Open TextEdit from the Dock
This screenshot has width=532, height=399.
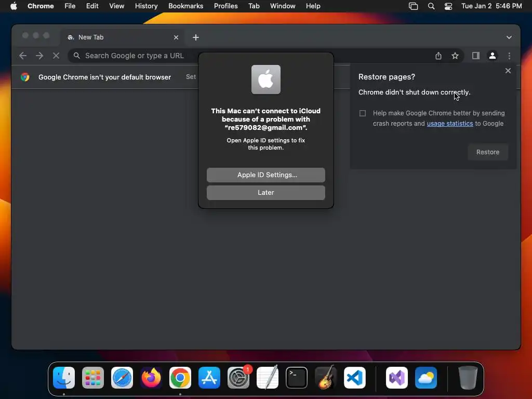pos(268,378)
